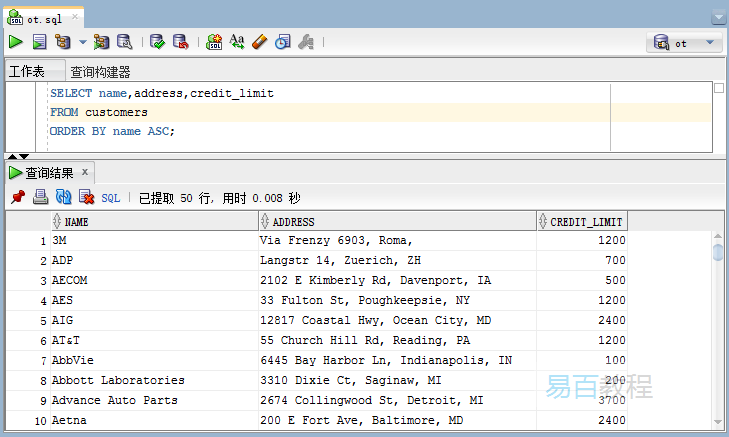
Task: Click the blue SQL link in results toolbar
Action: (110, 198)
